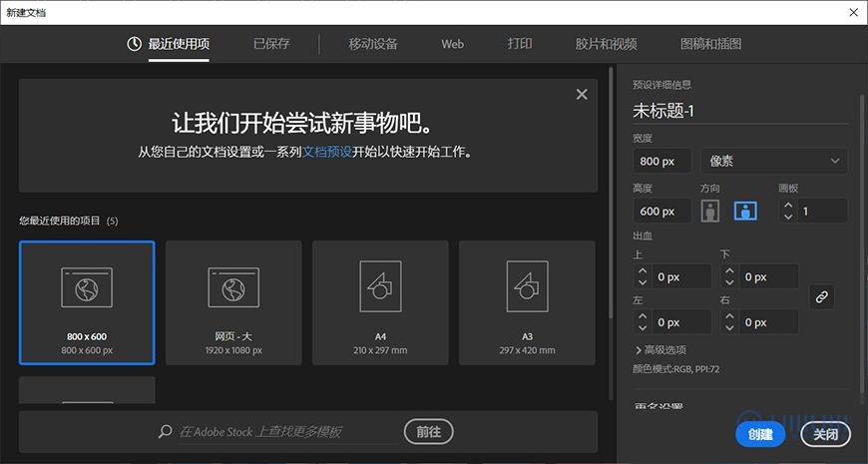Click the 前往 go button

point(428,432)
